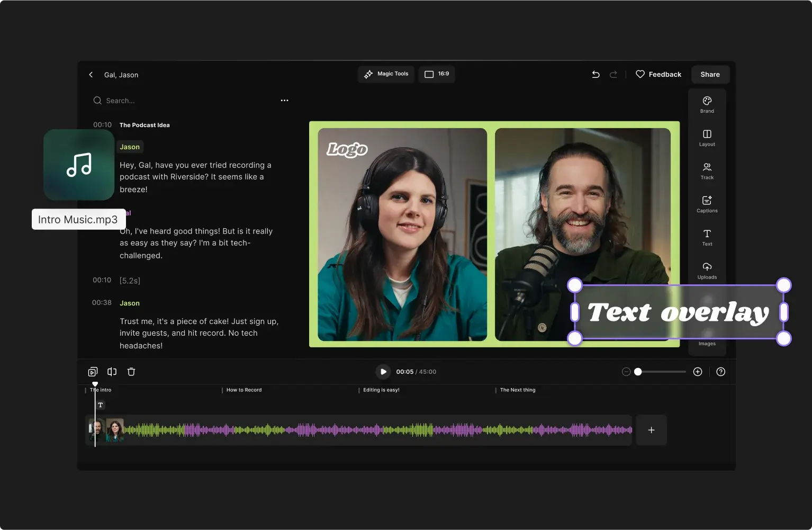Screen dimensions: 812x530
Task: Click the Share button
Action: click(x=709, y=74)
